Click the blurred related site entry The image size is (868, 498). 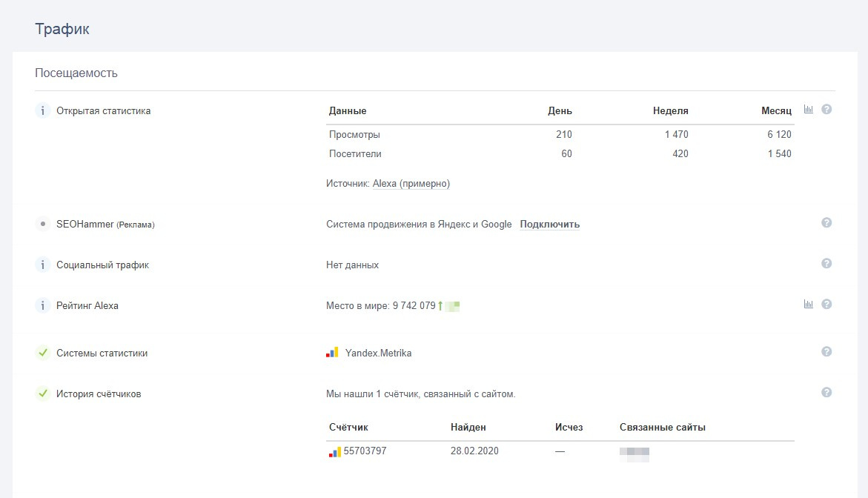point(635,454)
